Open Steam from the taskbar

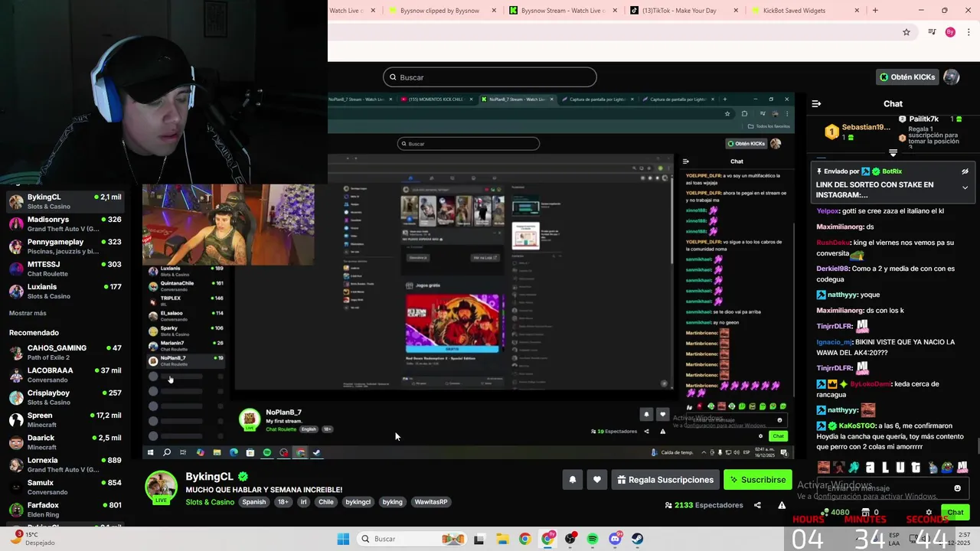637,539
